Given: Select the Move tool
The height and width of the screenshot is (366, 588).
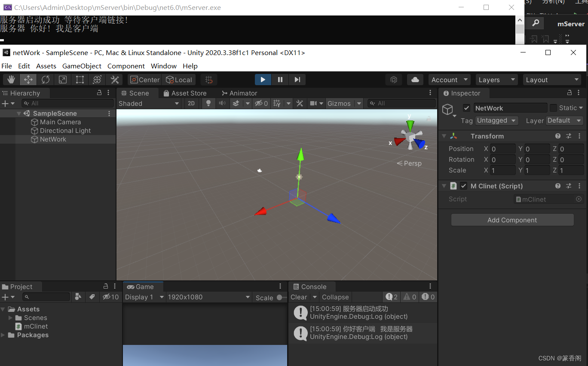Looking at the screenshot, I should pyautogui.click(x=28, y=80).
